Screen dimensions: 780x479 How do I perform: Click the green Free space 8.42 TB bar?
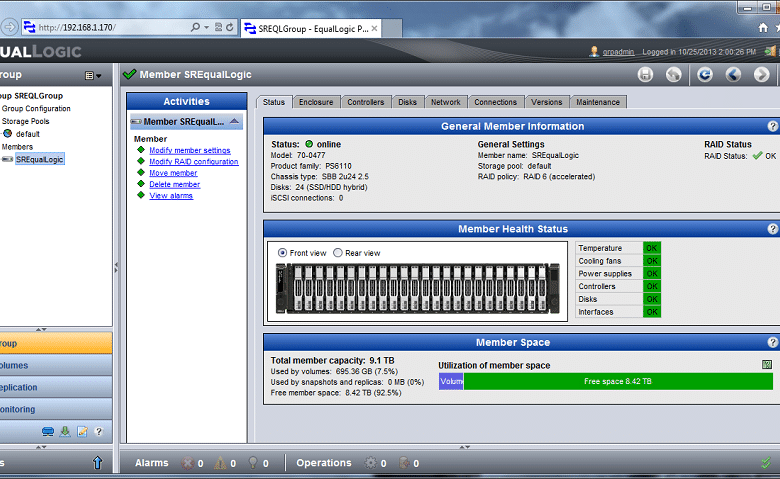(618, 382)
